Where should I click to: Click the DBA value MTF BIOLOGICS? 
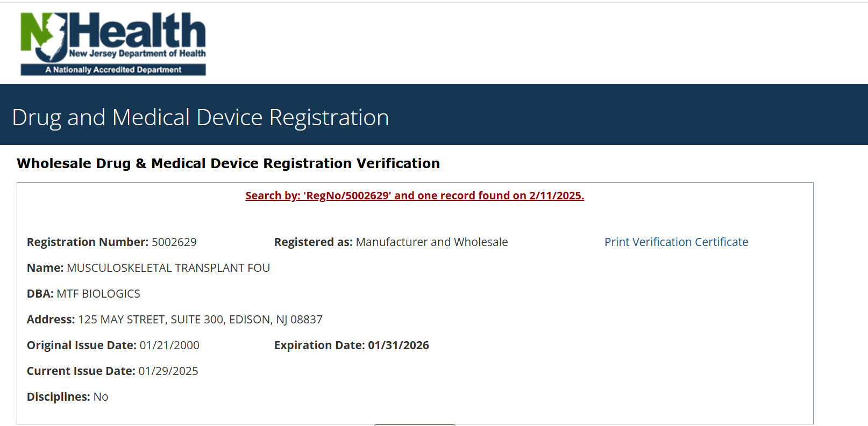(99, 293)
